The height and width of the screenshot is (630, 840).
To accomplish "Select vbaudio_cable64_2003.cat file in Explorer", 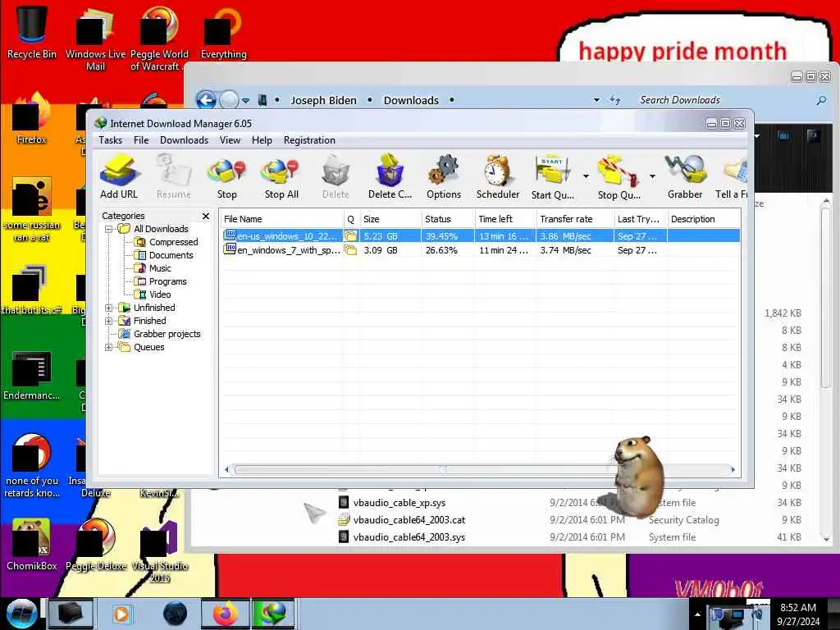I will [409, 520].
